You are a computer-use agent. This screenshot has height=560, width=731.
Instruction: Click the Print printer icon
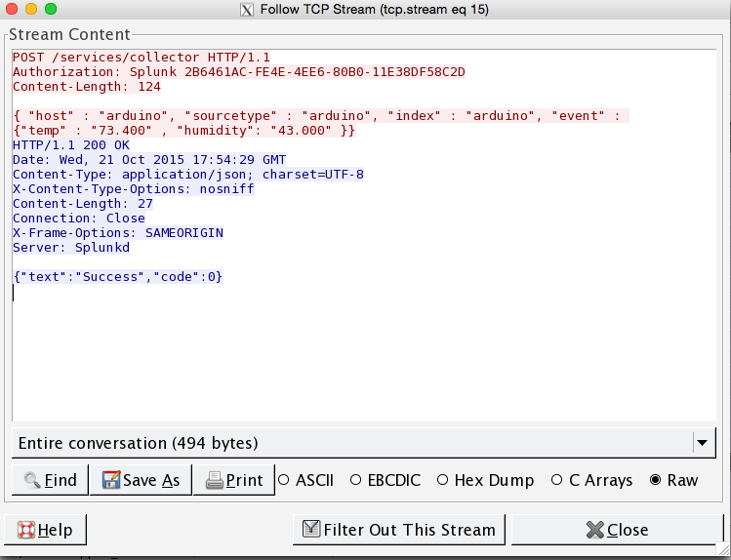click(x=215, y=480)
